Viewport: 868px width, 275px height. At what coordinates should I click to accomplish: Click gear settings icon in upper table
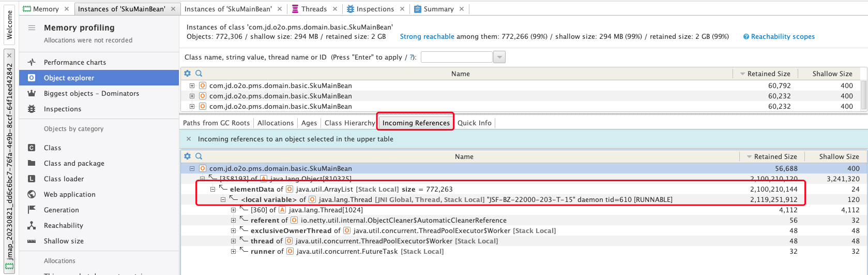click(x=188, y=74)
